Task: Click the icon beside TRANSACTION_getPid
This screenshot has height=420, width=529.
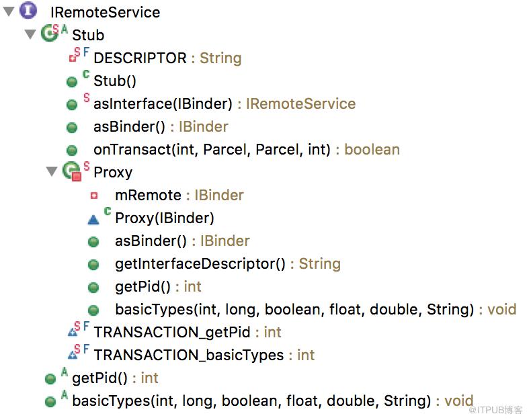Action: 73,332
